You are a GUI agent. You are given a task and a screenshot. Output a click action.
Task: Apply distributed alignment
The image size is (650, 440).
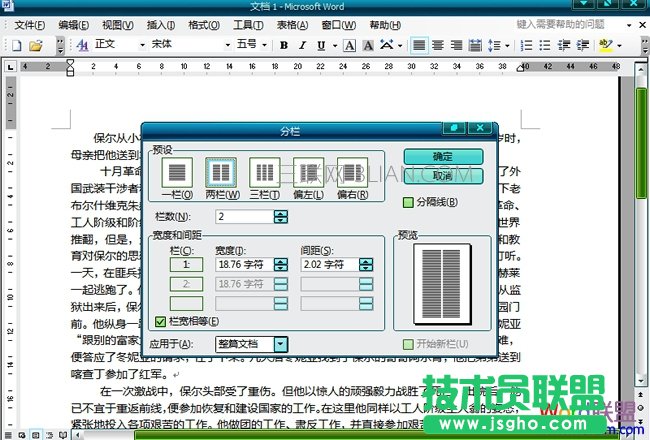pyautogui.click(x=475, y=45)
